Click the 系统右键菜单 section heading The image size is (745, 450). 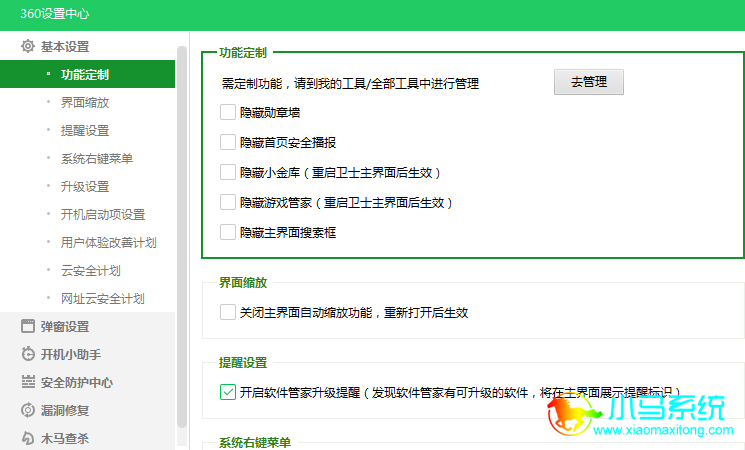click(255, 442)
